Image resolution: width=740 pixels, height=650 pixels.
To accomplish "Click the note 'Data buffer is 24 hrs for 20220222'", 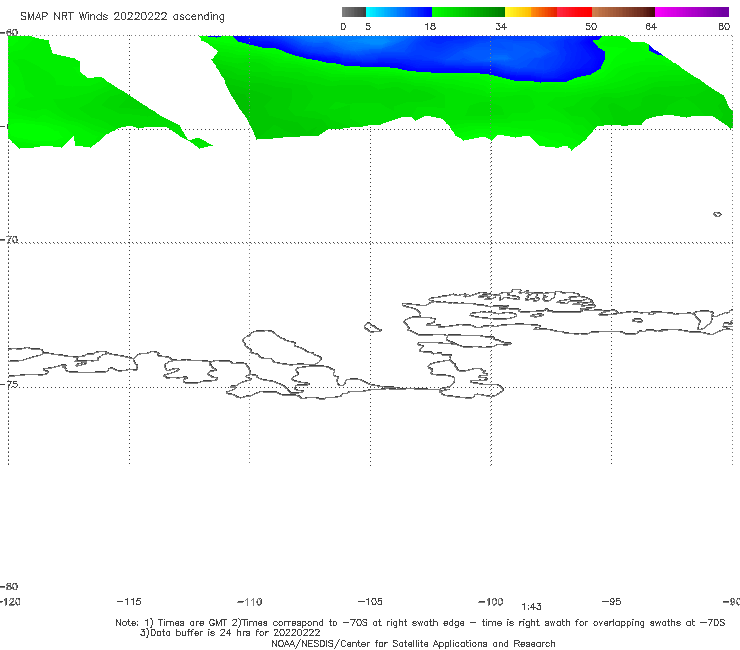I will coord(230,633).
